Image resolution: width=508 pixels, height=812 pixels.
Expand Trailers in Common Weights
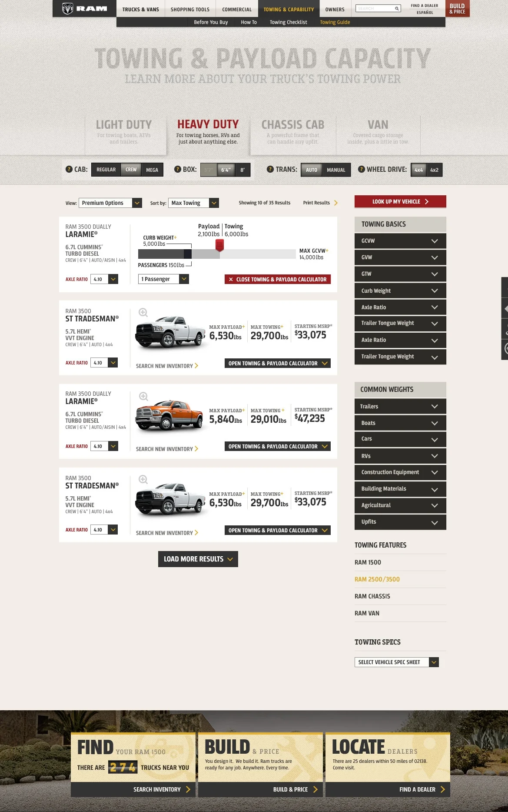click(x=400, y=406)
